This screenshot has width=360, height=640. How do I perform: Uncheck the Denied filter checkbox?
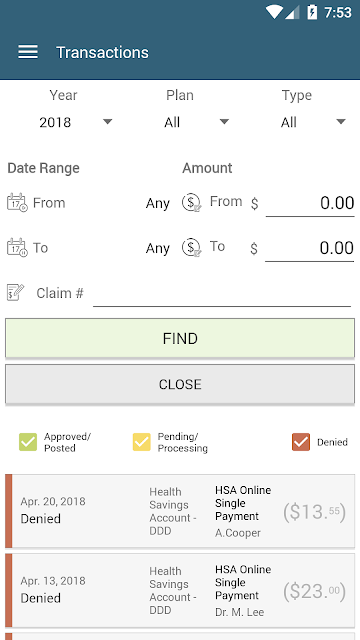[x=301, y=442]
